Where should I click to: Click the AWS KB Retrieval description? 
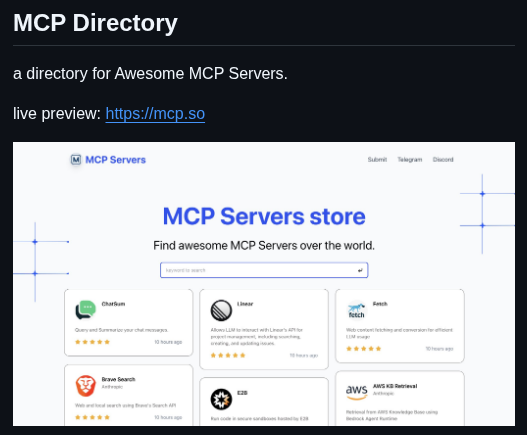coord(392,415)
